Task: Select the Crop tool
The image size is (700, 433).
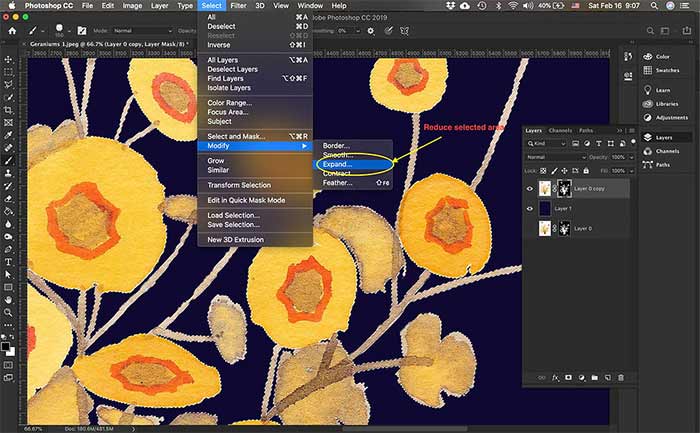Action: (8, 109)
